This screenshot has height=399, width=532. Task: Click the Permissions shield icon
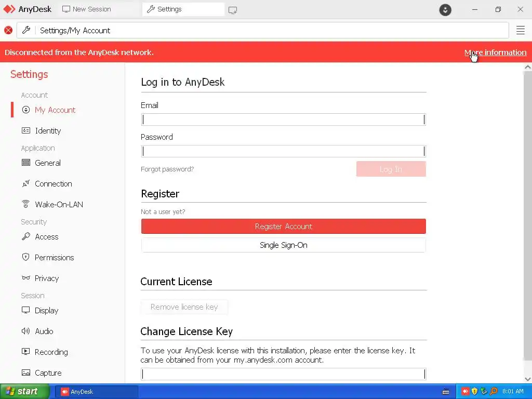coord(25,257)
